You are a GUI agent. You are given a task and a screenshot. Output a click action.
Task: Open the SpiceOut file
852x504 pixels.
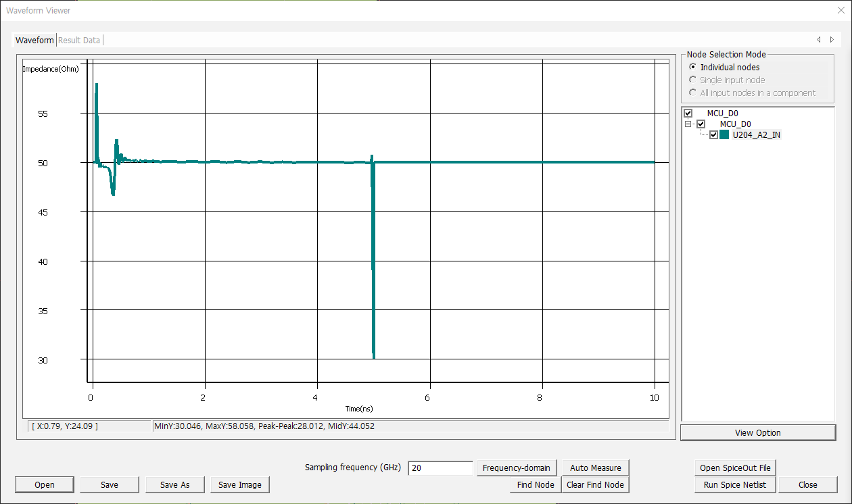735,468
